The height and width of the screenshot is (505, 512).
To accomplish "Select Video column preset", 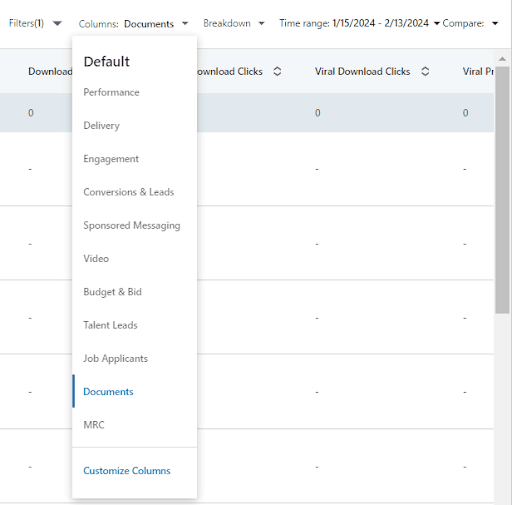I will pyautogui.click(x=134, y=259).
